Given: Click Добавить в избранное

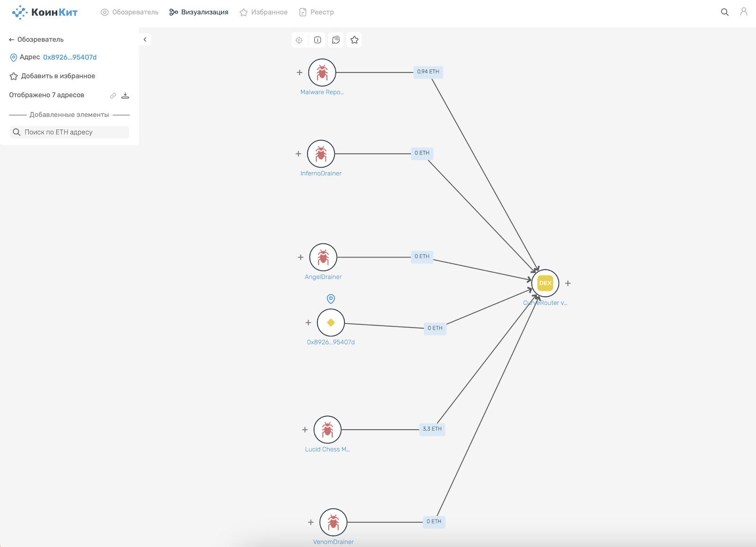Looking at the screenshot, I should tap(52, 76).
